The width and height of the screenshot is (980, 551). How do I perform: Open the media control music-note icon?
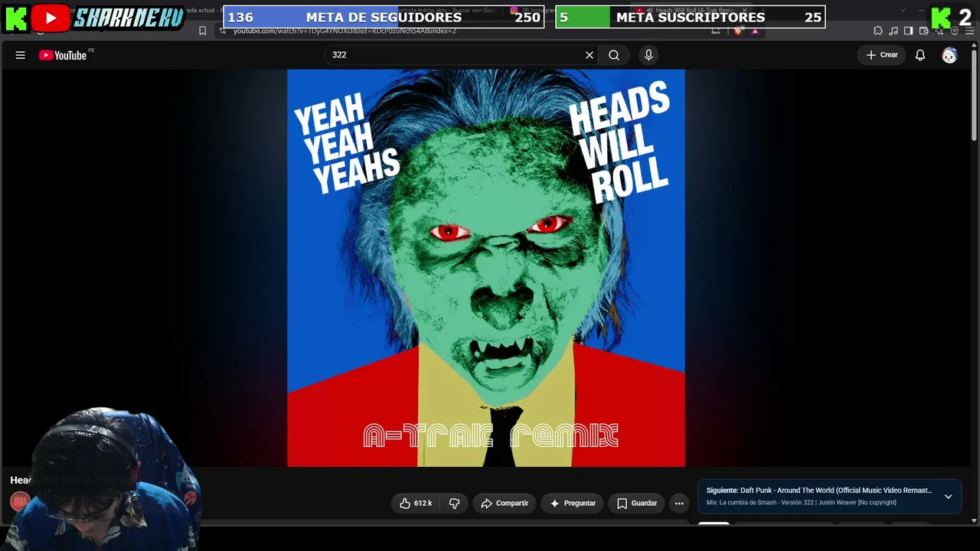pos(893,31)
